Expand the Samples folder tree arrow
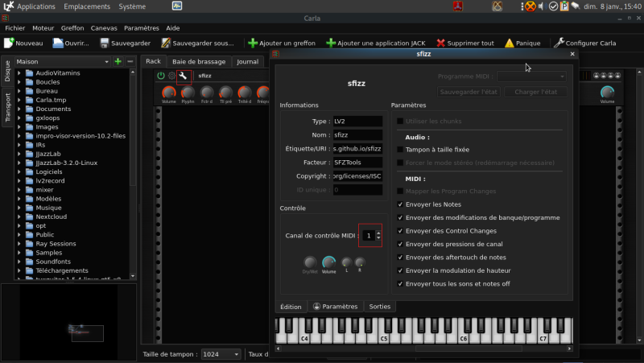This screenshot has height=363, width=644. pos(19,253)
